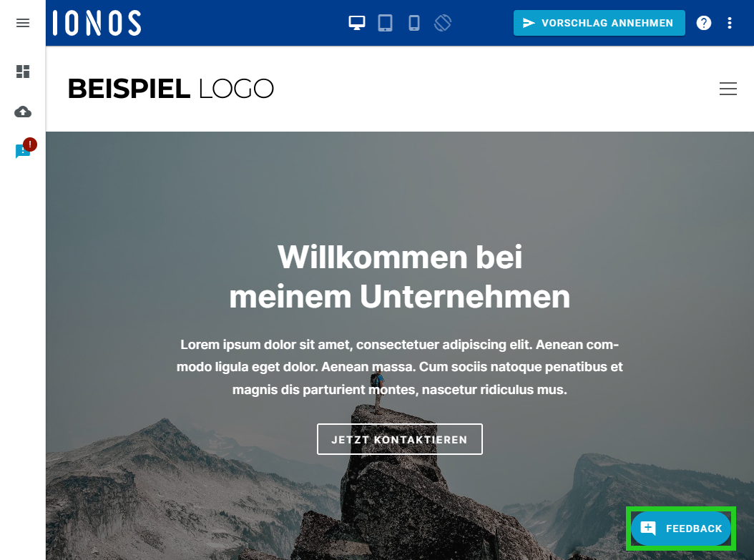Select the Lorem ipsum paragraph text
The width and height of the screenshot is (754, 560).
pos(400,367)
